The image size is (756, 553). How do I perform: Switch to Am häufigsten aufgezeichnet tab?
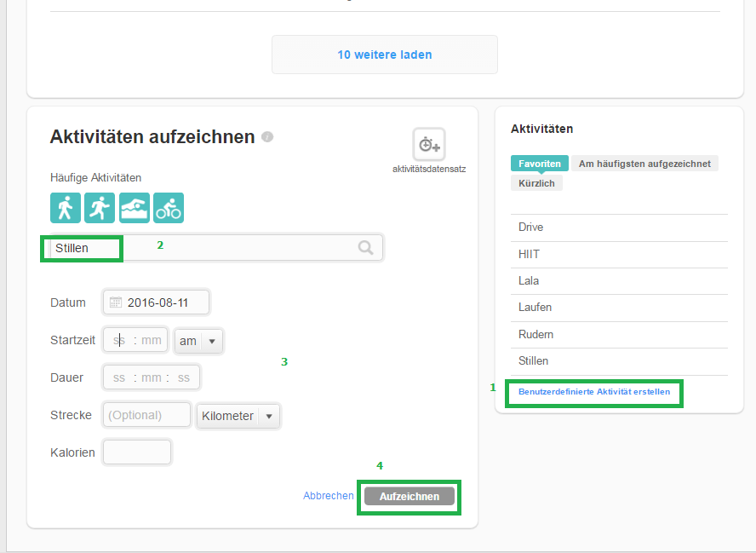click(644, 164)
